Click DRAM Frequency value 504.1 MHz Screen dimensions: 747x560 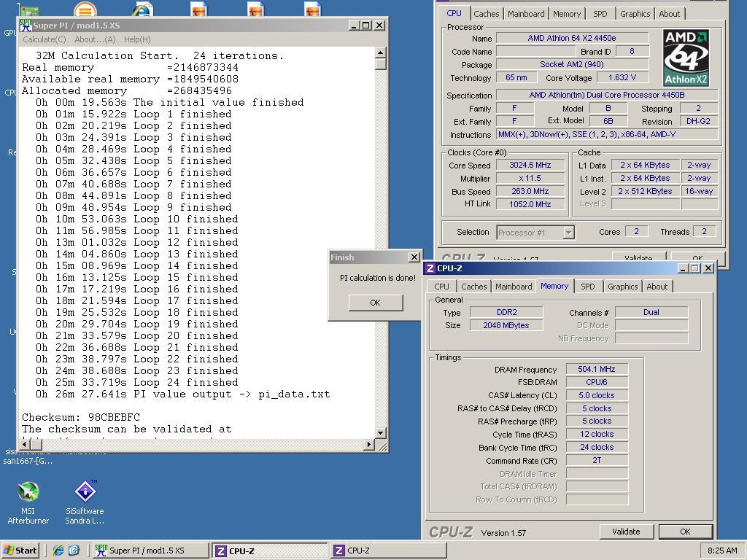click(x=597, y=369)
